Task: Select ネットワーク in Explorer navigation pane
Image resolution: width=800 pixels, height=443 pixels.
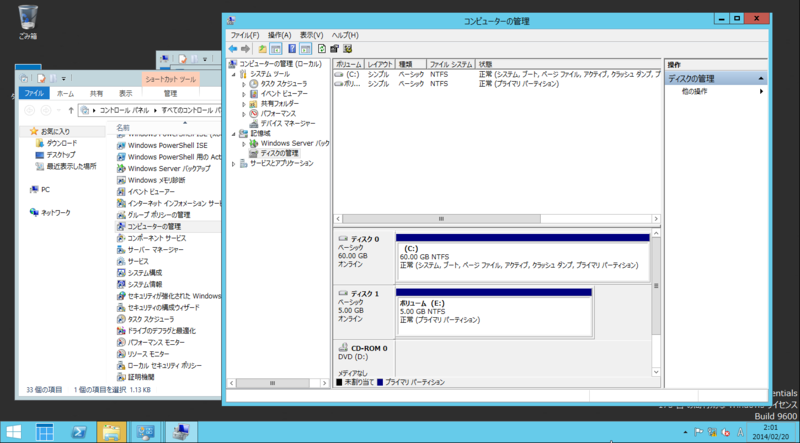Action: (55, 213)
